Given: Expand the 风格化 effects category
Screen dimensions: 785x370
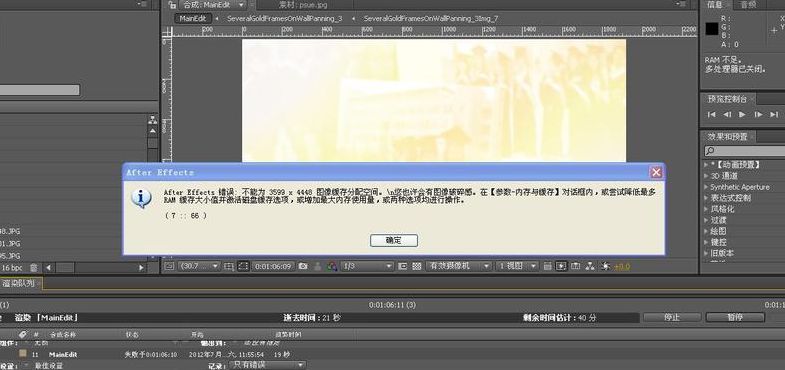Looking at the screenshot, I should (x=706, y=209).
